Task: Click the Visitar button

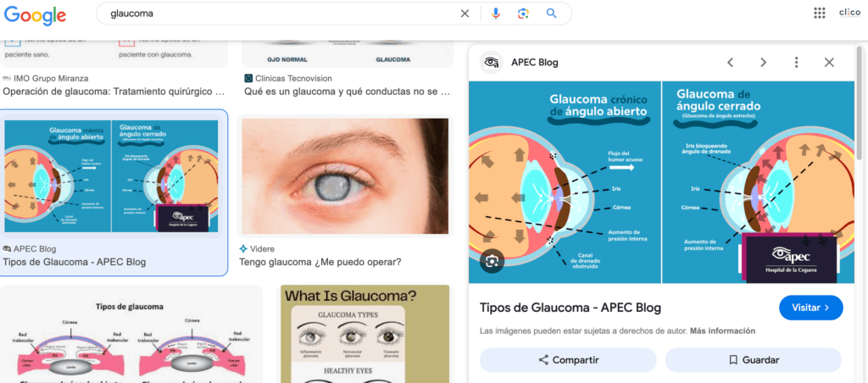Action: pyautogui.click(x=810, y=308)
